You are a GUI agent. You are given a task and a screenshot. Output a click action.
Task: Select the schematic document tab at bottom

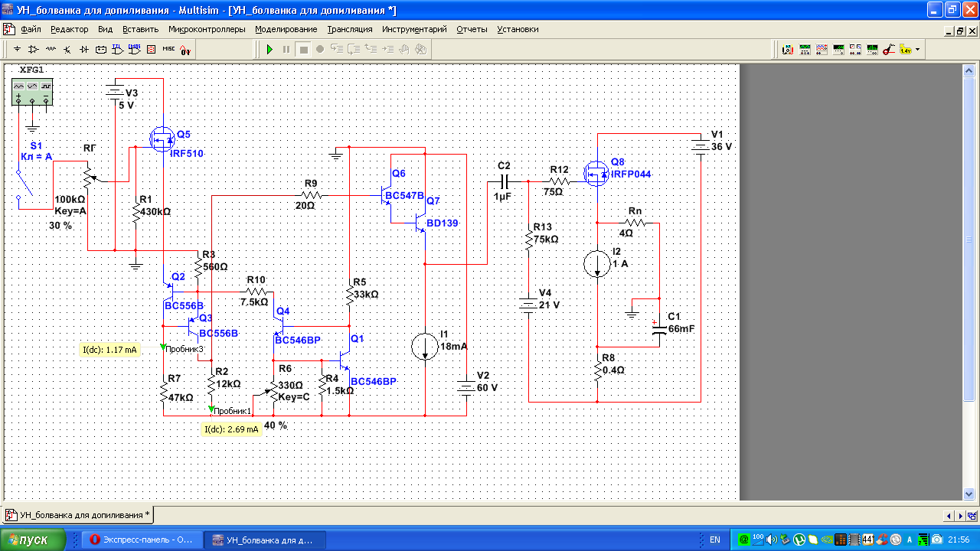(x=78, y=514)
